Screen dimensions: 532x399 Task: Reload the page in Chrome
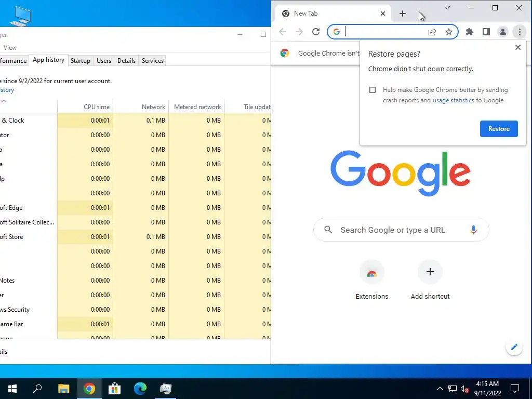316,32
